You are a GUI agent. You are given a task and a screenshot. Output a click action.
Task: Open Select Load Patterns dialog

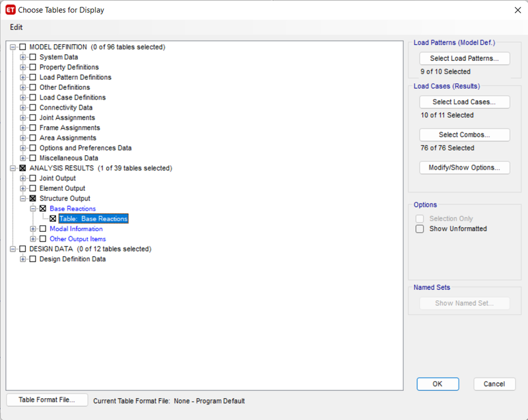pyautogui.click(x=465, y=58)
